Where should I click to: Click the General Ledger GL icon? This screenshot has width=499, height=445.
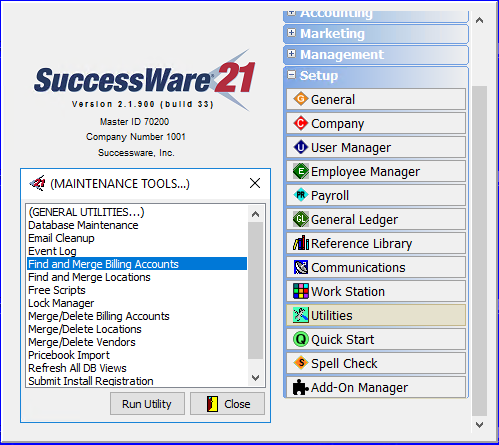pyautogui.click(x=301, y=219)
